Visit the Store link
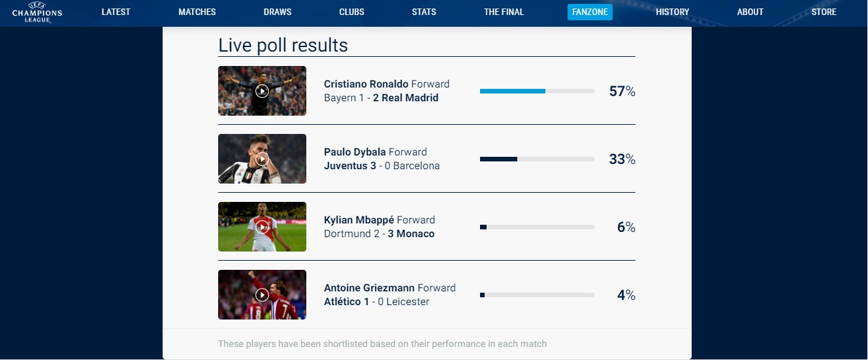Viewport: 868px width, 360px height. 824,12
